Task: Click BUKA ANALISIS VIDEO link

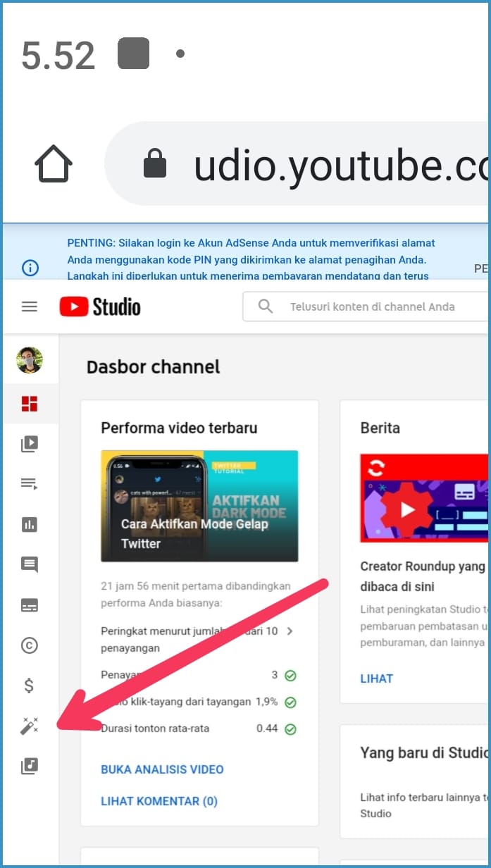Action: 162,769
